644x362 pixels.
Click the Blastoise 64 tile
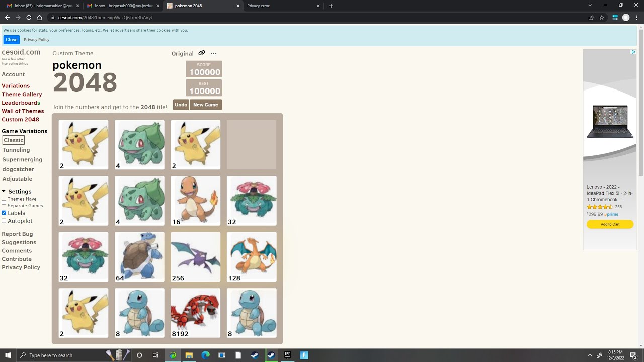(x=139, y=256)
